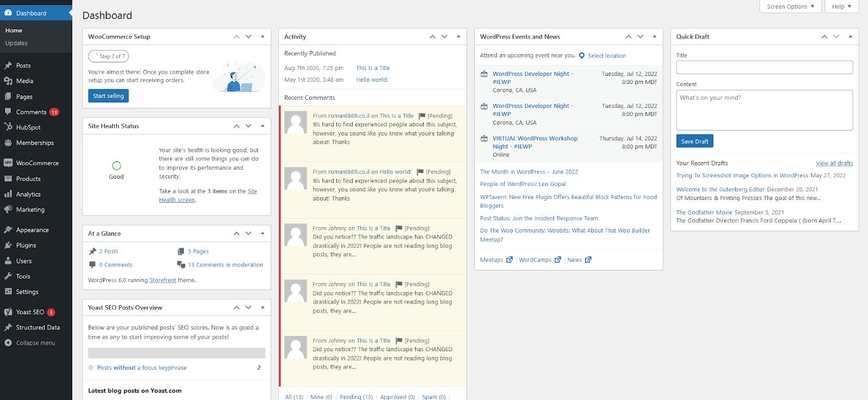Click the Analytics bar chart icon
868x400 pixels.
pos(8,194)
